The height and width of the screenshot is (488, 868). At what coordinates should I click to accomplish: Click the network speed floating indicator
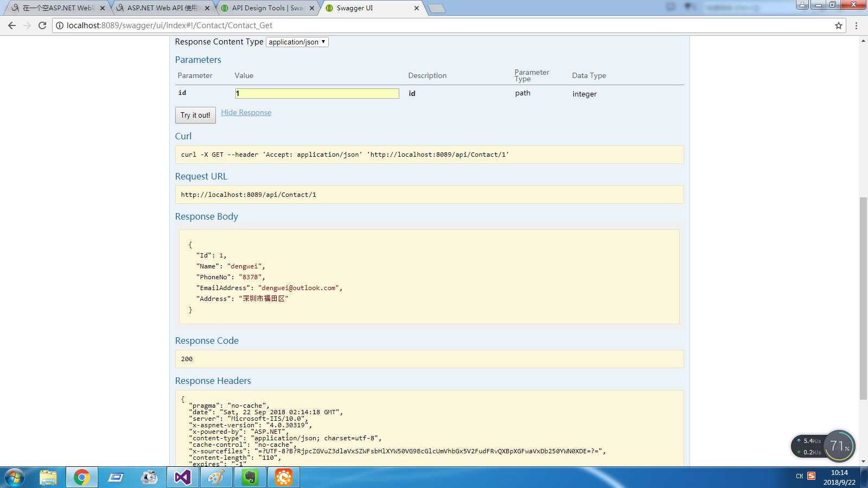coord(808,446)
